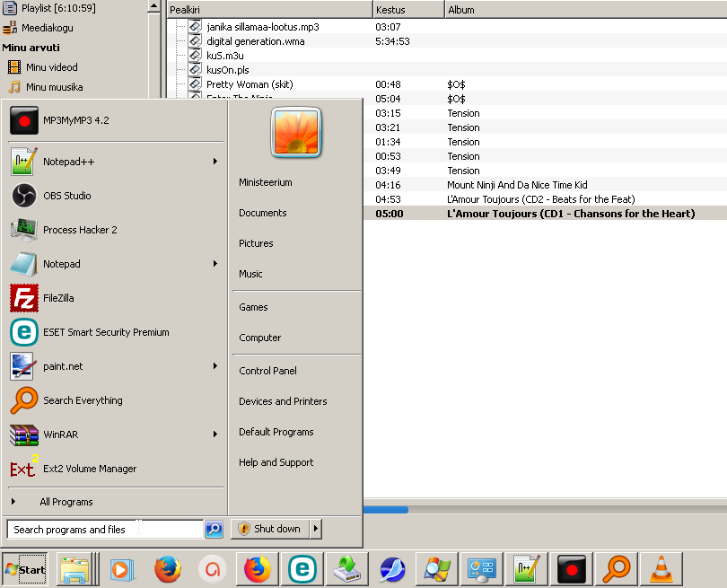Launch SeaMonkey icon on taskbar
This screenshot has width=727, height=588.
pyautogui.click(x=392, y=569)
